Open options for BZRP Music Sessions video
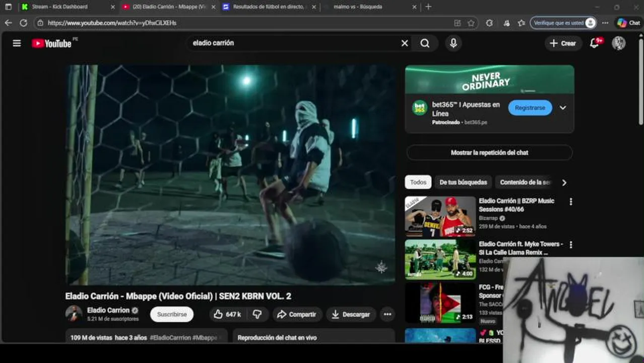This screenshot has height=363, width=644. click(x=571, y=202)
